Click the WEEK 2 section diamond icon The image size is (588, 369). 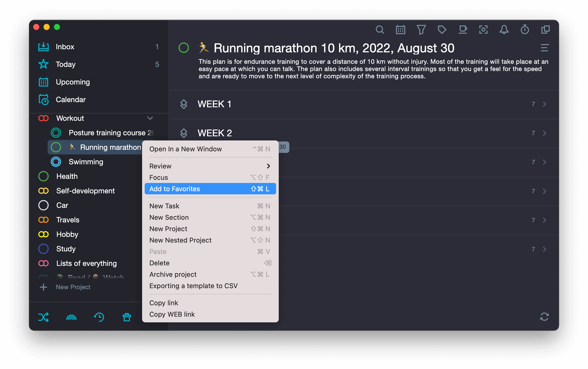point(183,133)
